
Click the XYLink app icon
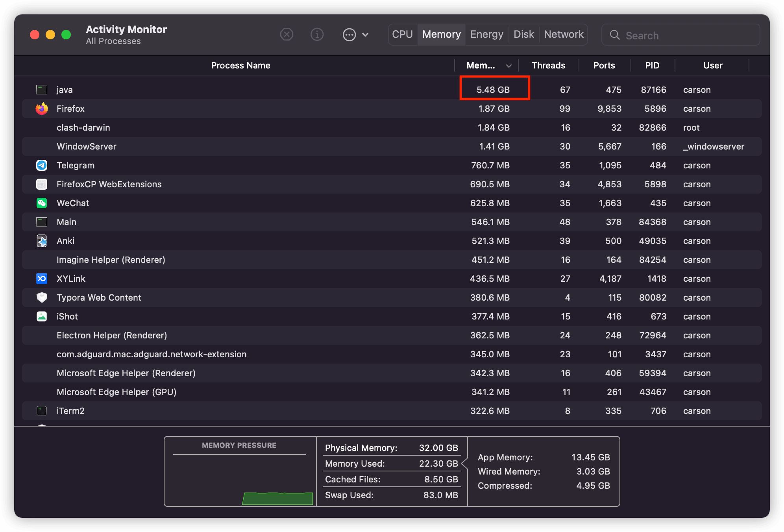42,279
